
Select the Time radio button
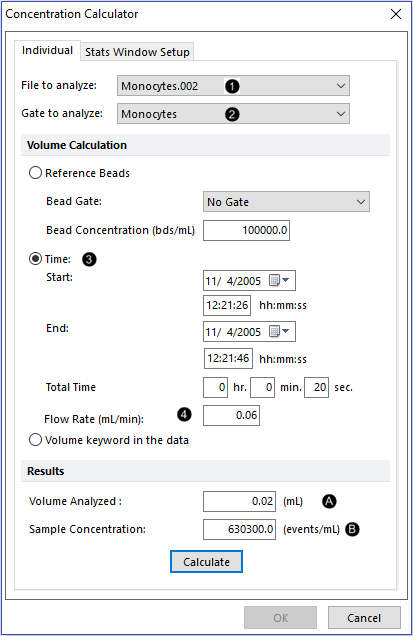pos(36,259)
